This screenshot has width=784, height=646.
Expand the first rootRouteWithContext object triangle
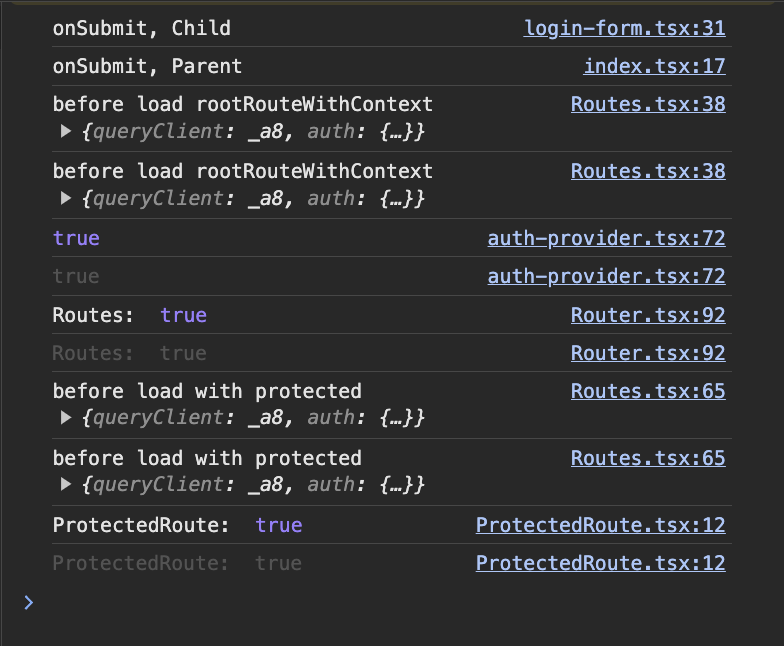tap(67, 131)
